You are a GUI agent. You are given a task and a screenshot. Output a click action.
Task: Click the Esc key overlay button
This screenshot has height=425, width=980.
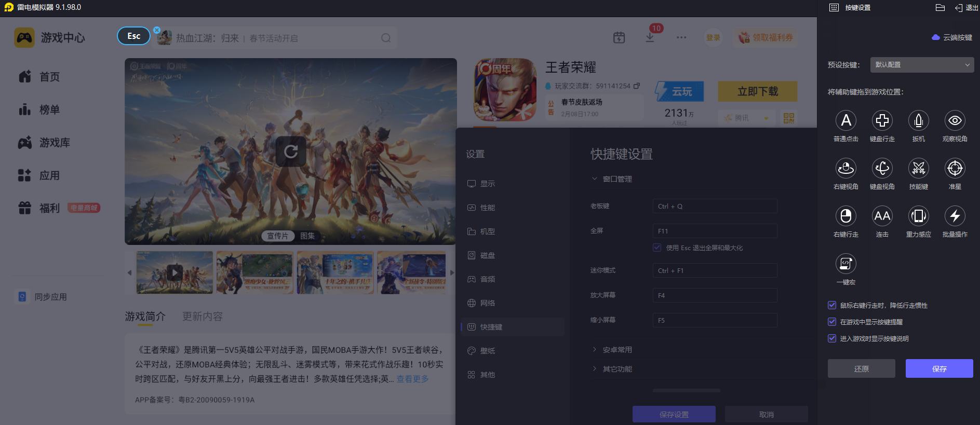coord(133,36)
